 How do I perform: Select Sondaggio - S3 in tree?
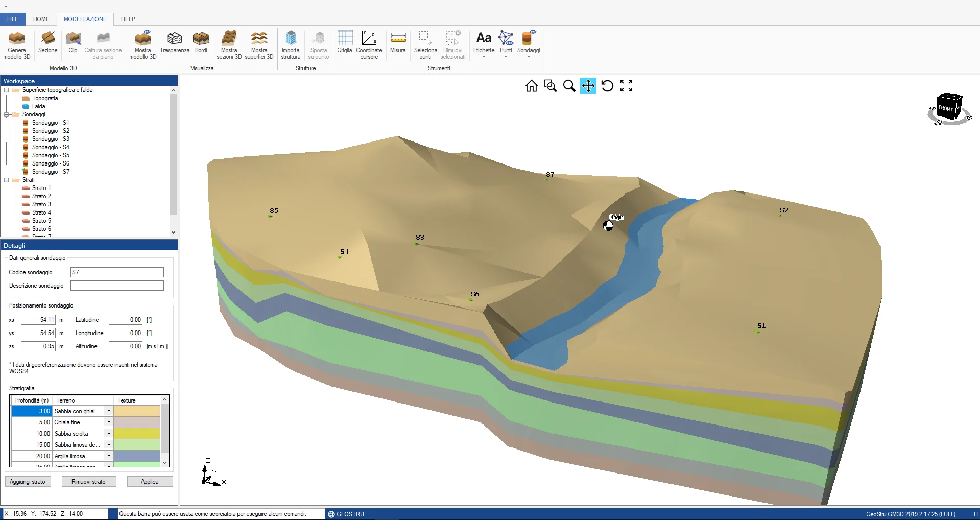click(51, 139)
